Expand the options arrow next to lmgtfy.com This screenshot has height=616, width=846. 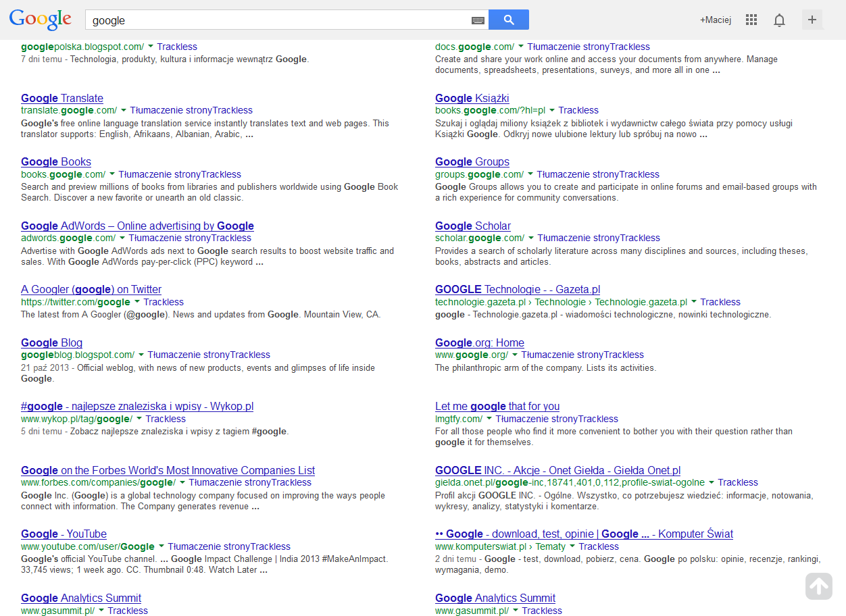(x=491, y=419)
